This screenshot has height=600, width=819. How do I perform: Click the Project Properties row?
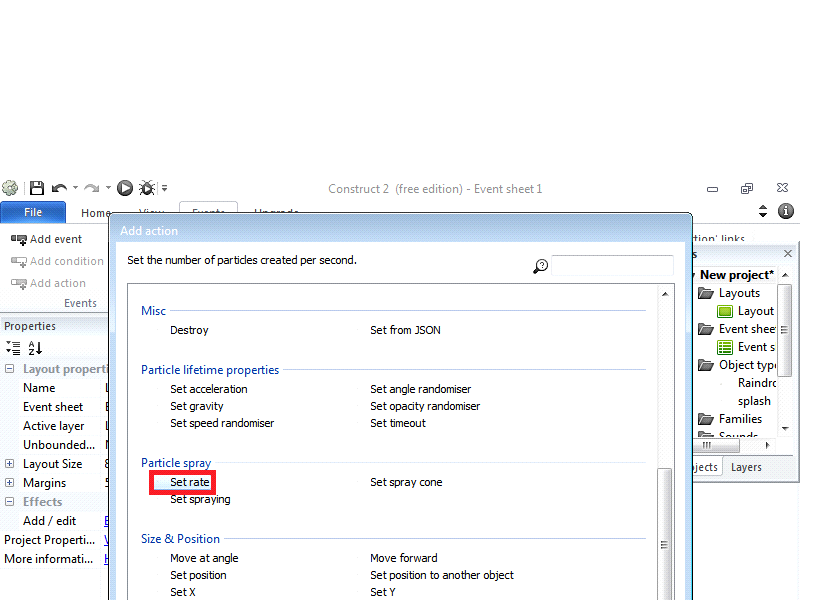point(54,539)
